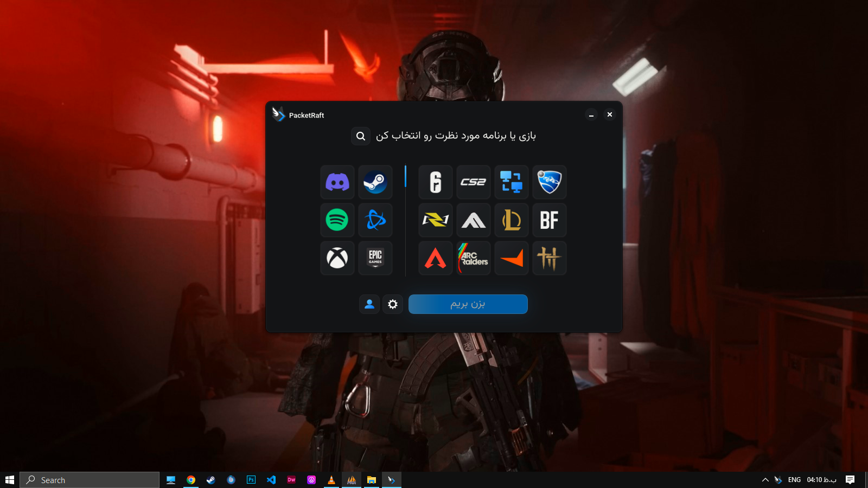Choose the Rainbow Six Siege game tile

[436, 182]
